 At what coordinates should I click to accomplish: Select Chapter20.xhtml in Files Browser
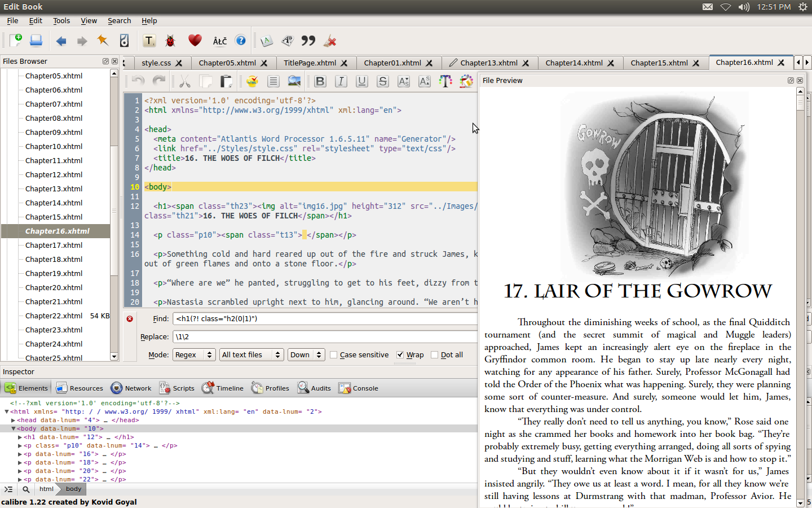coord(54,287)
